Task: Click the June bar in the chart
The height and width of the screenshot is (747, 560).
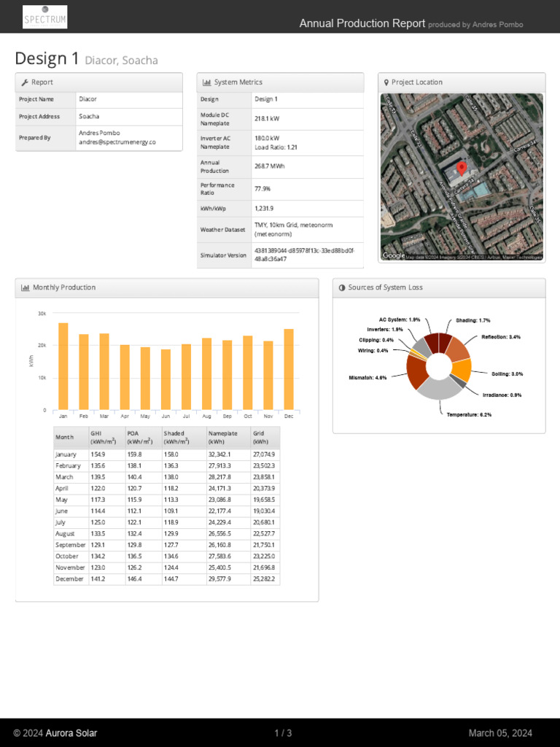Action: (166, 379)
